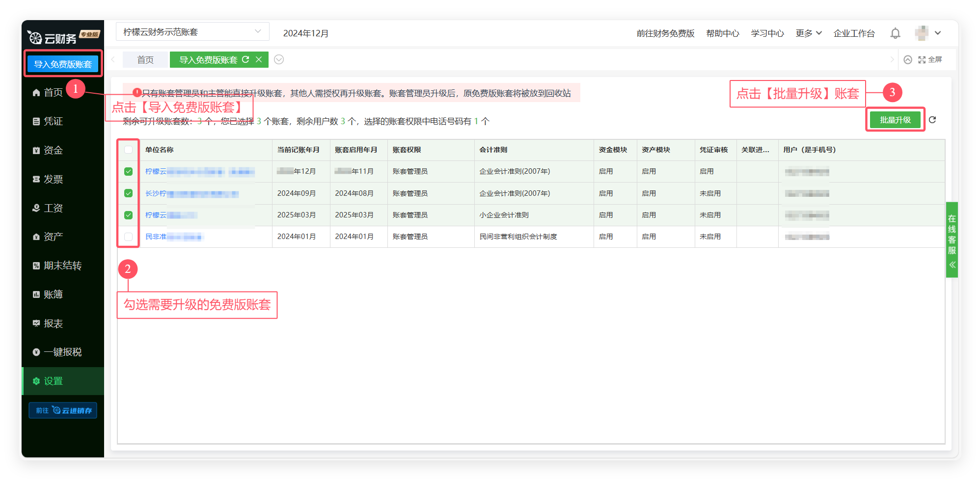Image resolution: width=980 pixels, height=479 pixels.
Task: Open 凭证 from the sidebar
Action: (x=53, y=121)
